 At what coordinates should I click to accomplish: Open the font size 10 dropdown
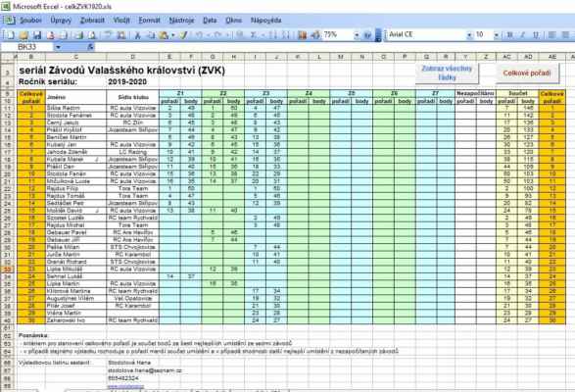tap(497, 35)
